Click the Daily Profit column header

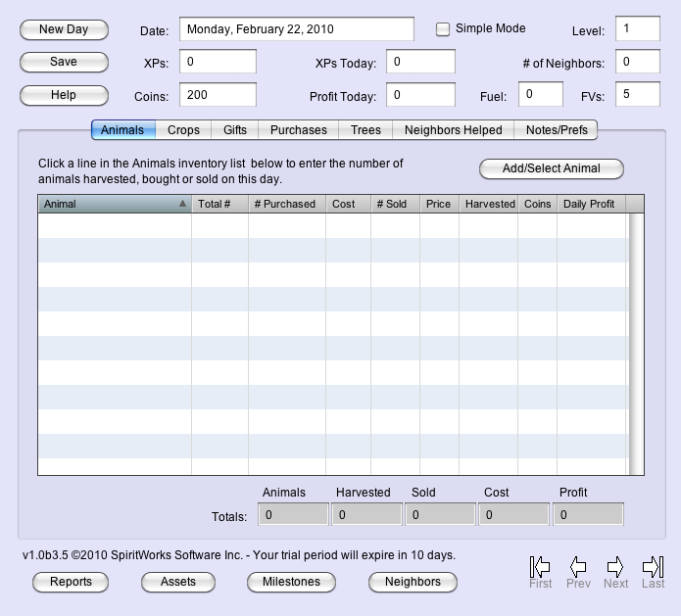pyautogui.click(x=591, y=204)
